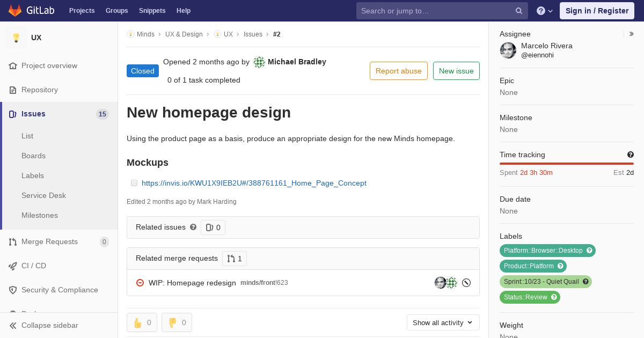Click the green avatar on merge request row
The width and height of the screenshot is (644, 338).
[452, 283]
